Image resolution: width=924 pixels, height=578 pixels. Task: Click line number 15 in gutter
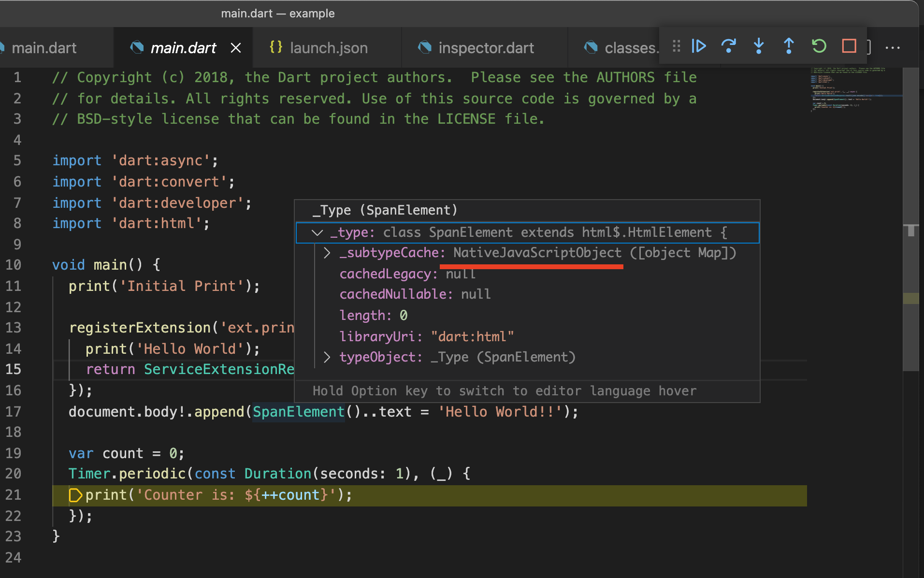click(14, 369)
